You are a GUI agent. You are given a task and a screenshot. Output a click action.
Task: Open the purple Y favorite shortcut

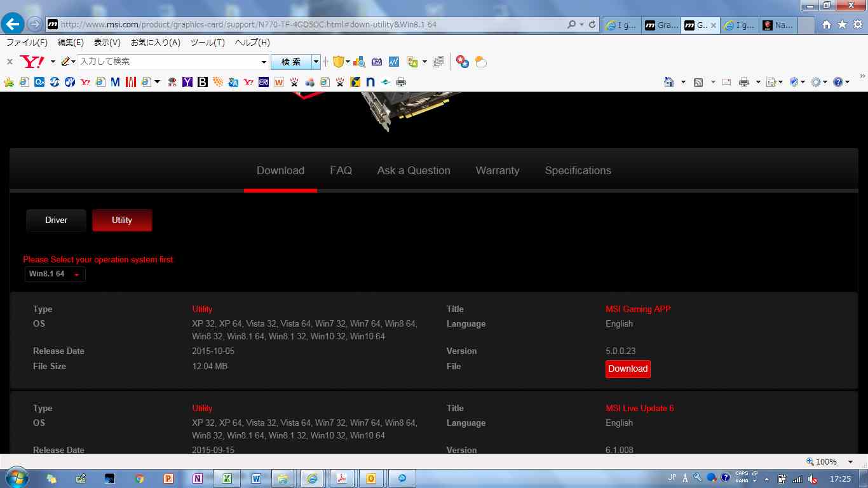click(x=187, y=82)
